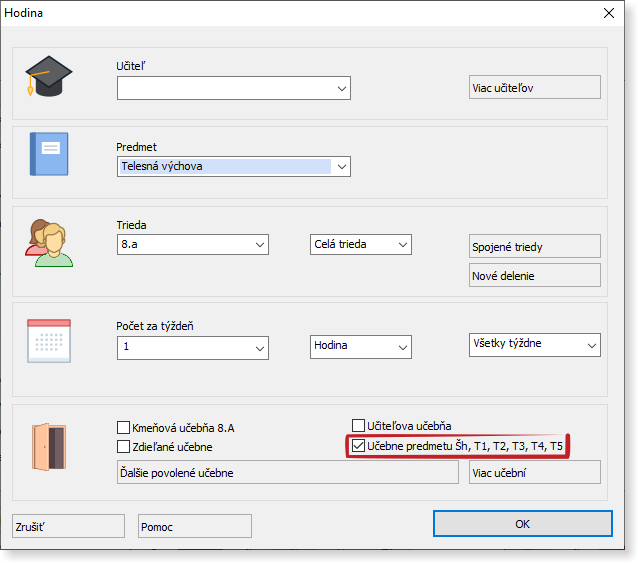The width and height of the screenshot is (638, 563).
Task: Click the Predmet label
Action: coord(136,147)
